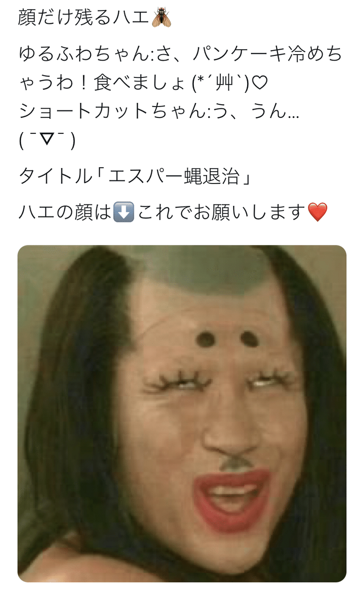Image resolution: width=364 pixels, height=592 pixels.
Task: Click the (*´艸`) kaomoji
Action: point(221,84)
